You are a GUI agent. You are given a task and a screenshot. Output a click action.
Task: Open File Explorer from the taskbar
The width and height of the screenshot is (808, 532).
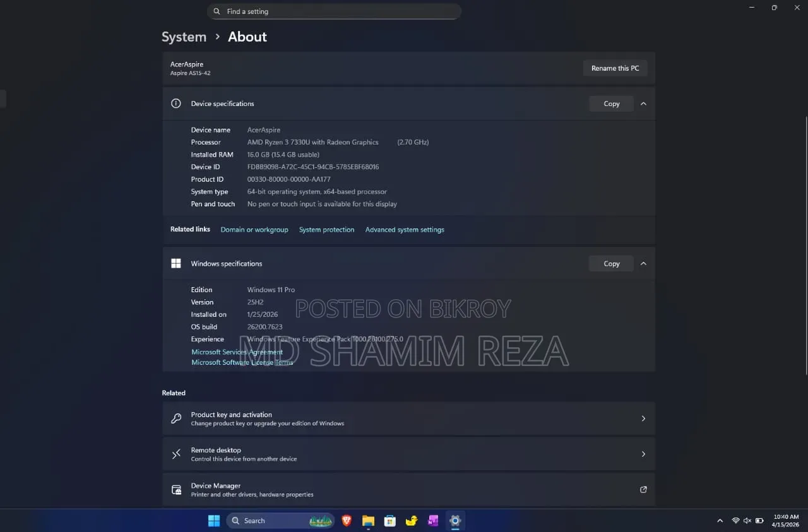pos(368,521)
